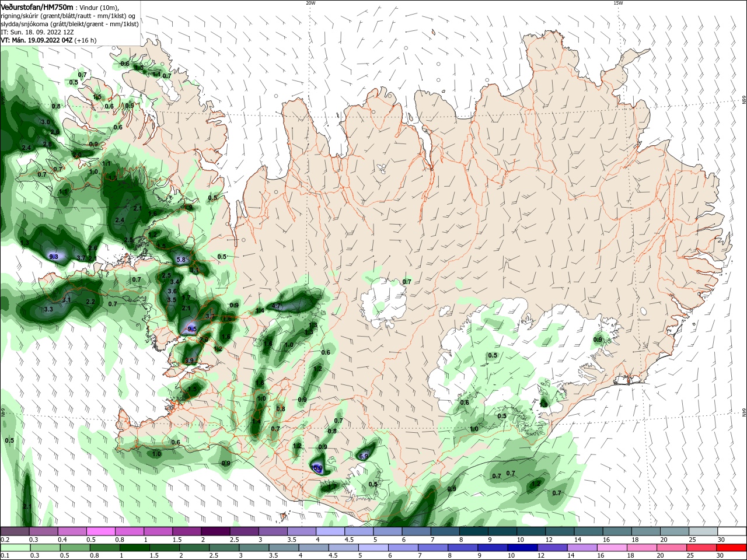Click the 20W longitude label
The height and width of the screenshot is (560, 747).
pos(310,3)
